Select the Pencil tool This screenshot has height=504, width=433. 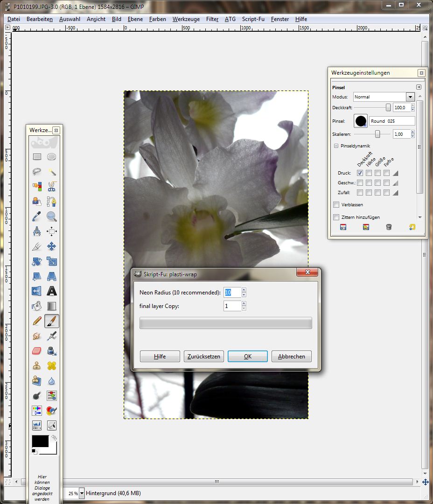(37, 321)
